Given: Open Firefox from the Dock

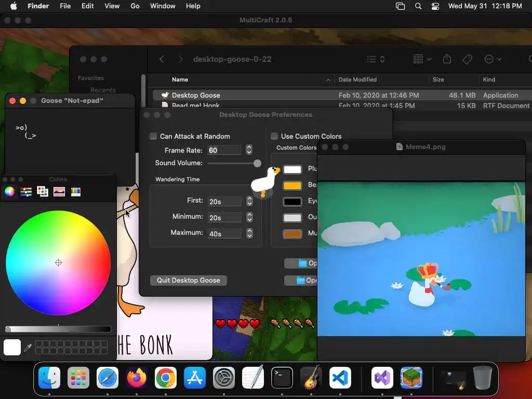Looking at the screenshot, I should pyautogui.click(x=137, y=378).
